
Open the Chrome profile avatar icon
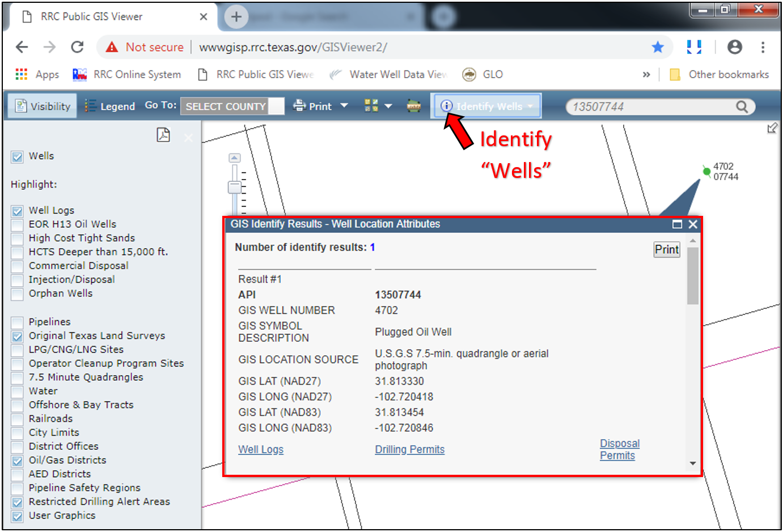(x=734, y=47)
